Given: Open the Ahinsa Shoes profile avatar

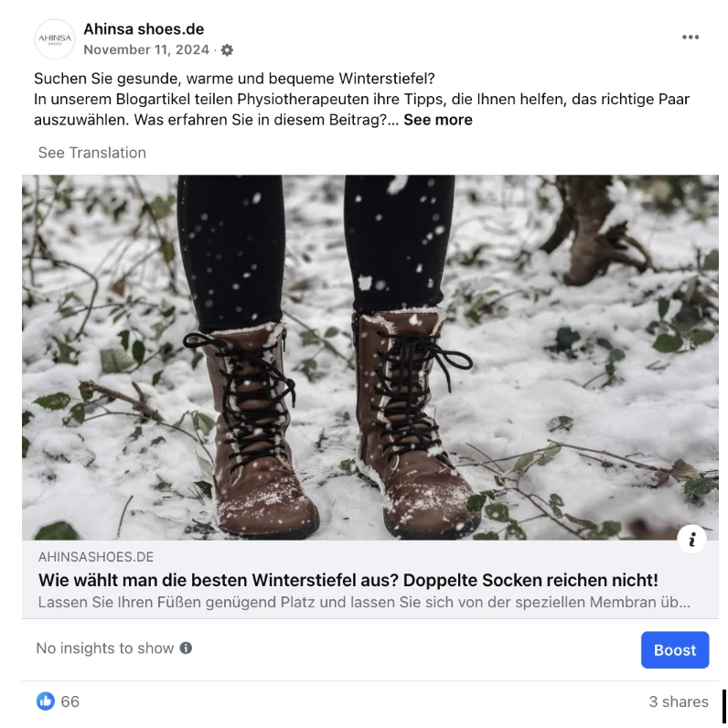Looking at the screenshot, I should (x=54, y=39).
